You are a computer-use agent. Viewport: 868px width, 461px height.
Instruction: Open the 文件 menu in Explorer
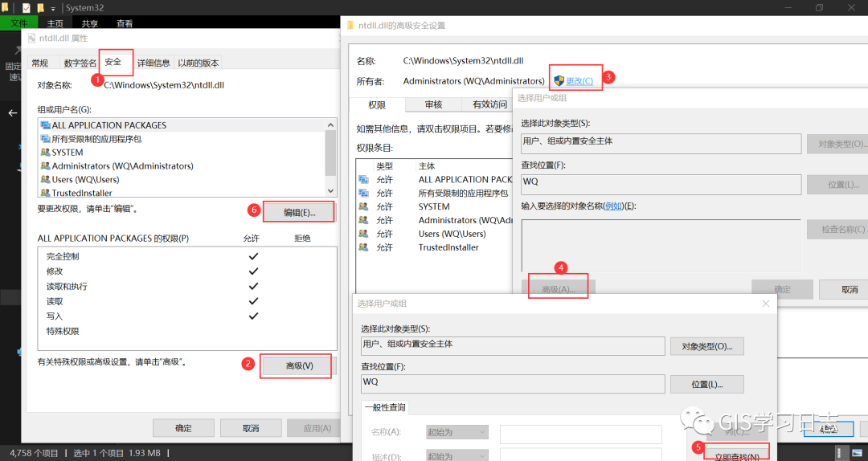point(18,23)
